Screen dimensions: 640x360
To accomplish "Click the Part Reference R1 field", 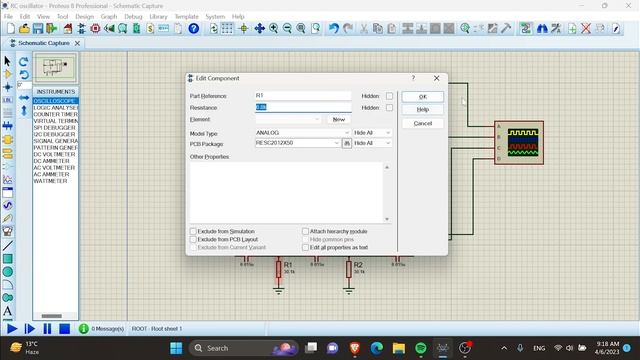I will (x=303, y=96).
